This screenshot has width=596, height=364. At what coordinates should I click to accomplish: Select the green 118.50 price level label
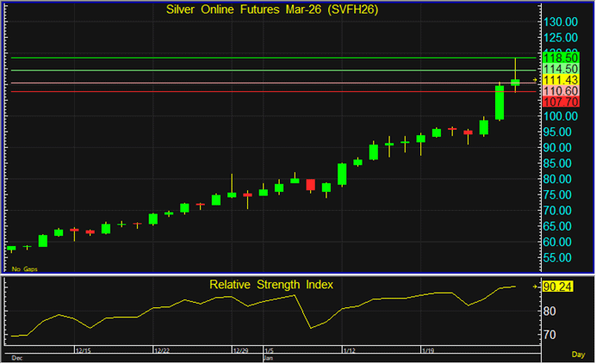(x=560, y=58)
